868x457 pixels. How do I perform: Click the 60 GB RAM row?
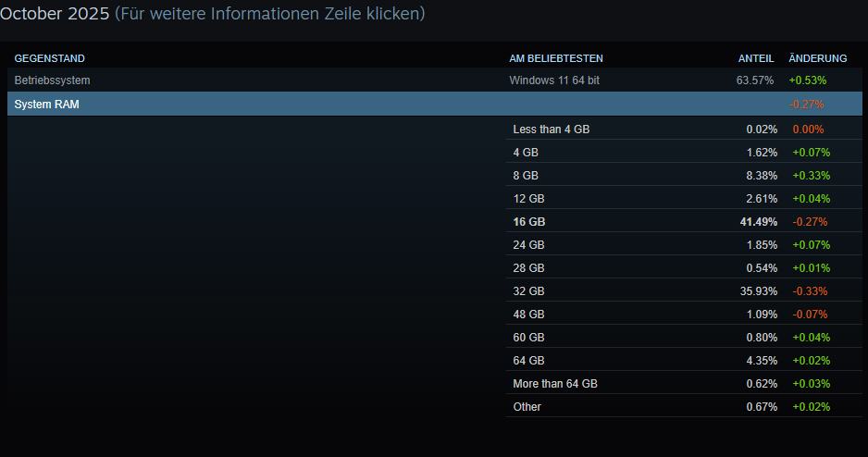528,338
